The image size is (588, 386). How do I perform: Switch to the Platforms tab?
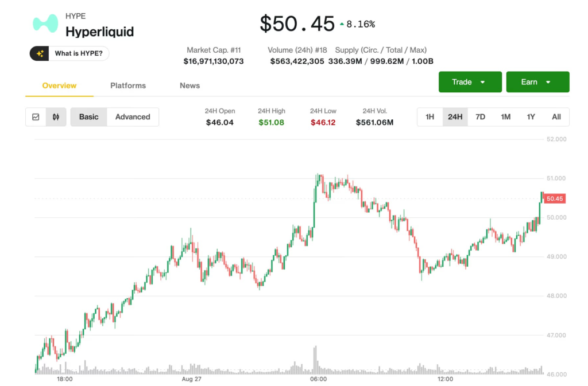pyautogui.click(x=128, y=85)
